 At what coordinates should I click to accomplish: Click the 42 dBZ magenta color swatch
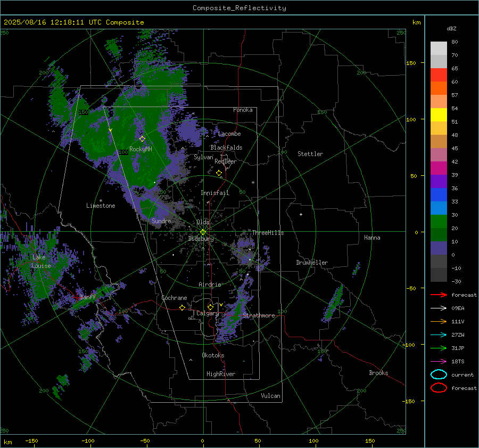pos(439,168)
